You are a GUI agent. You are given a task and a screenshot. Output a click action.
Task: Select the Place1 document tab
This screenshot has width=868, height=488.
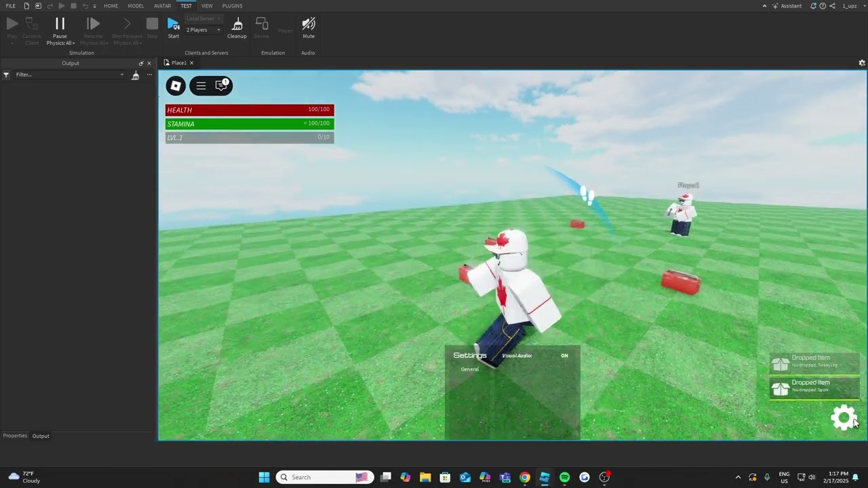click(179, 63)
